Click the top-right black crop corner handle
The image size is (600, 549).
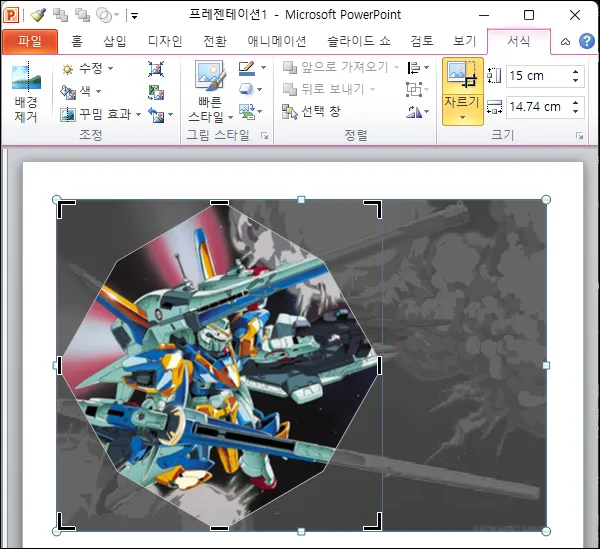[373, 209]
